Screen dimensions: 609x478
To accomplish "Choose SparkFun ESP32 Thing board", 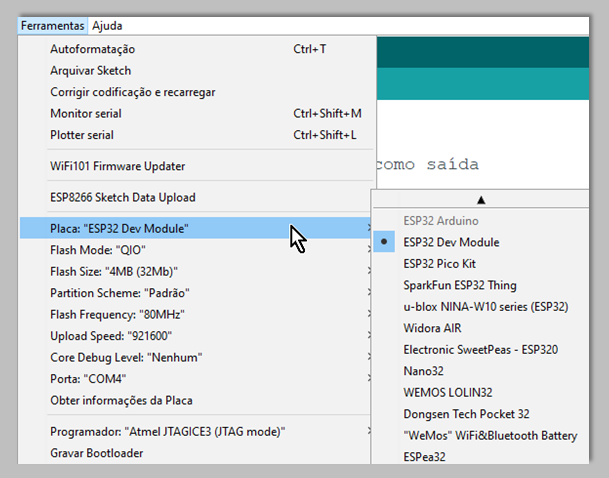I will [x=460, y=285].
